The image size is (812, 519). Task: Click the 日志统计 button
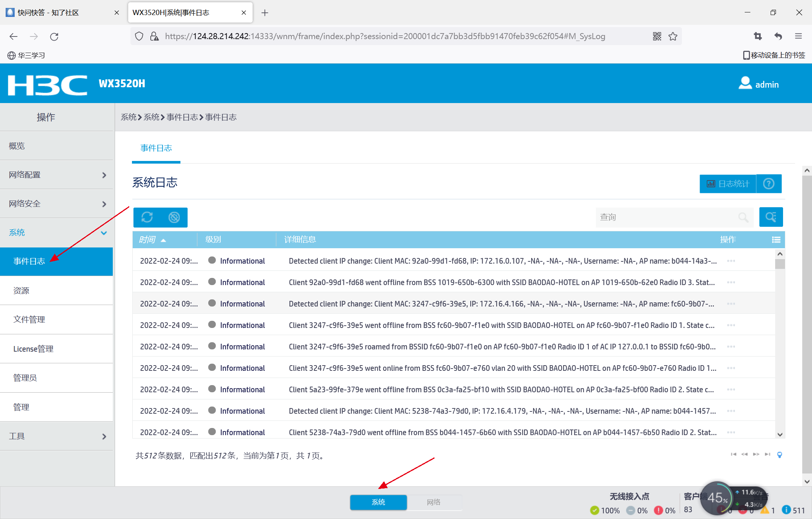tap(728, 184)
